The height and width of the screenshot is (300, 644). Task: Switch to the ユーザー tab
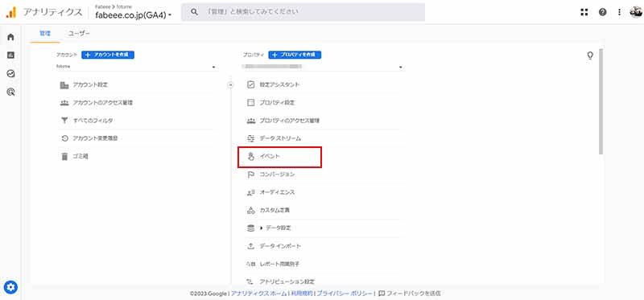pyautogui.click(x=79, y=34)
